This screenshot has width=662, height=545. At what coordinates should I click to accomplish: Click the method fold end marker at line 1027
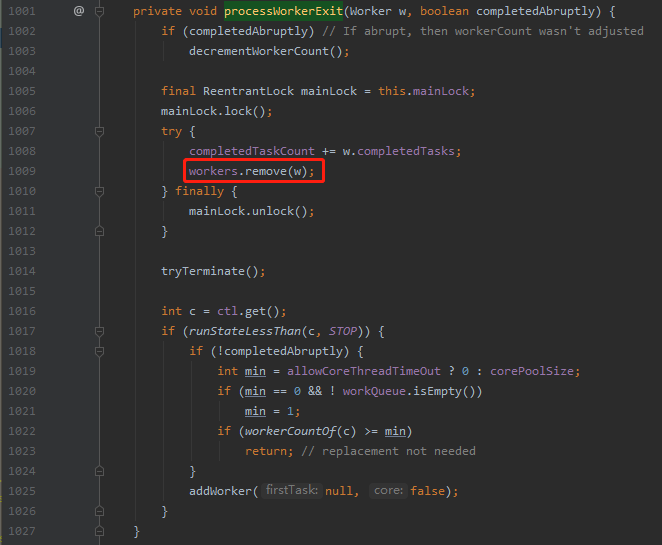pyautogui.click(x=100, y=531)
